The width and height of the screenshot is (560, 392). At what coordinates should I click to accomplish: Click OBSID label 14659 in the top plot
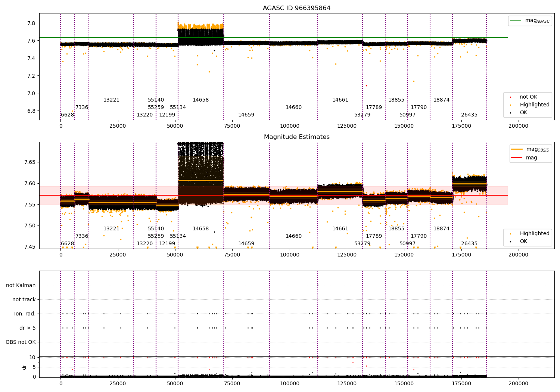tap(246, 115)
